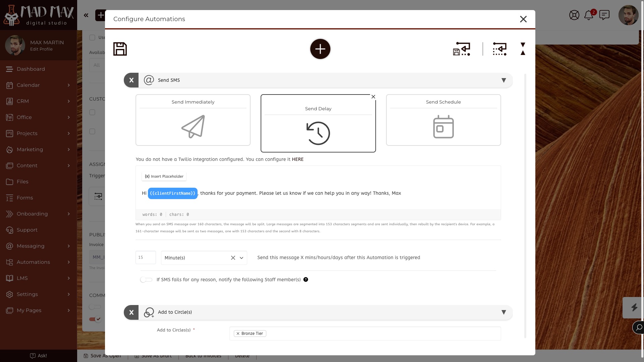Open the notifications bell
This screenshot has height=362, width=644.
pyautogui.click(x=589, y=15)
